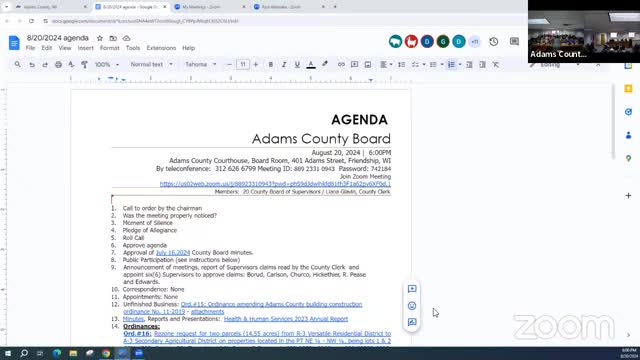Open version history clock icon
Viewport: 640px width, 360px height.
pyautogui.click(x=494, y=42)
